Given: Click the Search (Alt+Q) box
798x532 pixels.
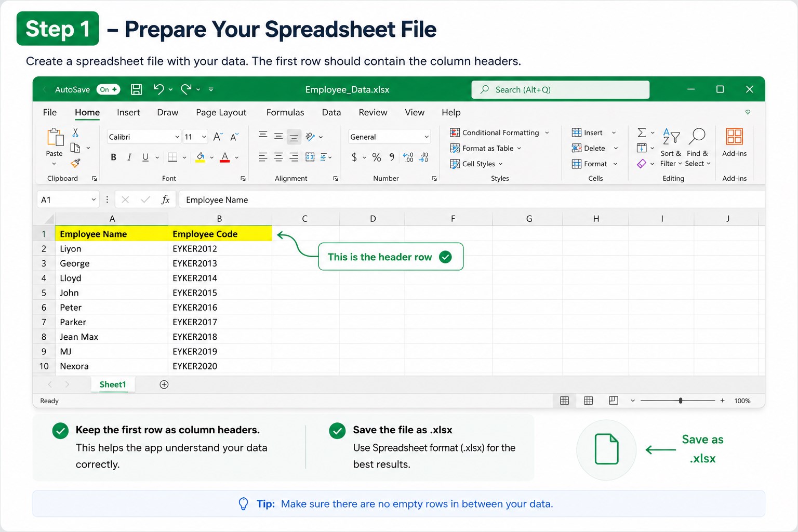Looking at the screenshot, I should 561,89.
